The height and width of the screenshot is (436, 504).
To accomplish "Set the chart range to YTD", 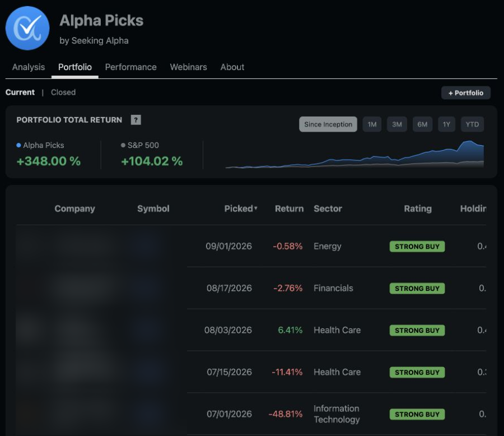I will tap(472, 124).
